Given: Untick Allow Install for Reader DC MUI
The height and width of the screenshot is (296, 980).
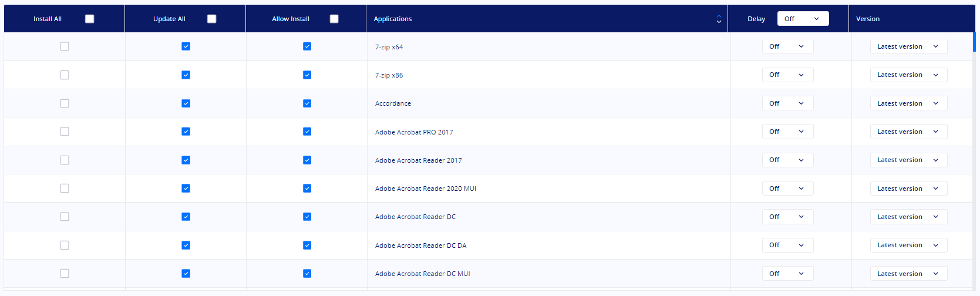Looking at the screenshot, I should (307, 274).
